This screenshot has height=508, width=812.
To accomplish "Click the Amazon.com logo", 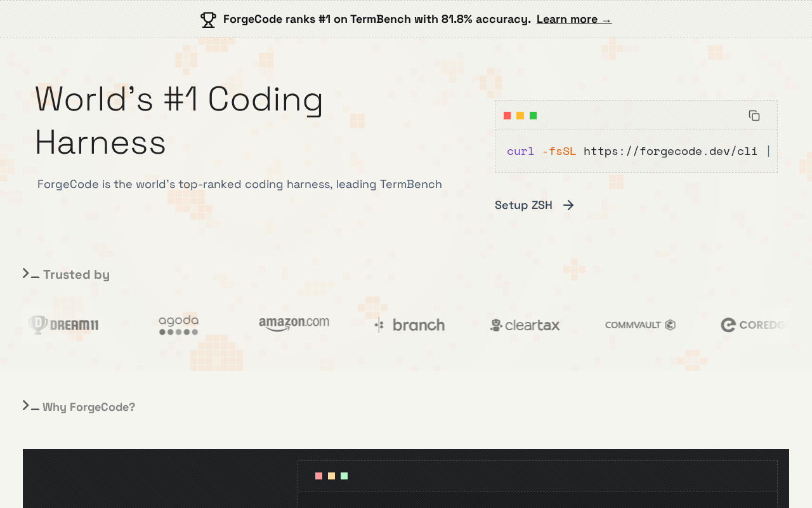I will click(x=294, y=324).
